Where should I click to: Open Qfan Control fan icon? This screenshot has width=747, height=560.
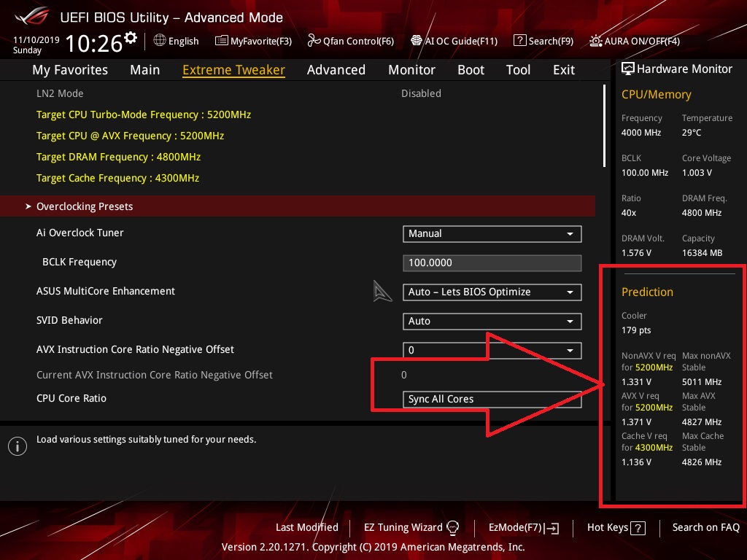coord(314,41)
